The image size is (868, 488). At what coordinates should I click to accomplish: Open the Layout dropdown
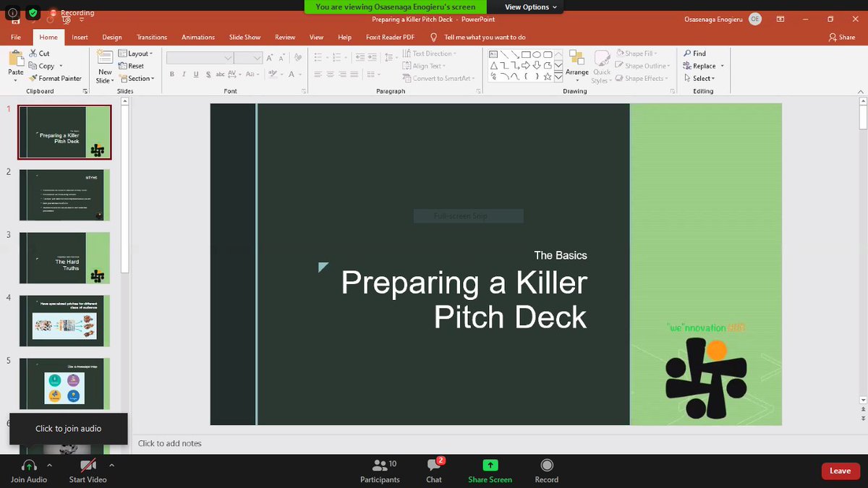click(135, 53)
